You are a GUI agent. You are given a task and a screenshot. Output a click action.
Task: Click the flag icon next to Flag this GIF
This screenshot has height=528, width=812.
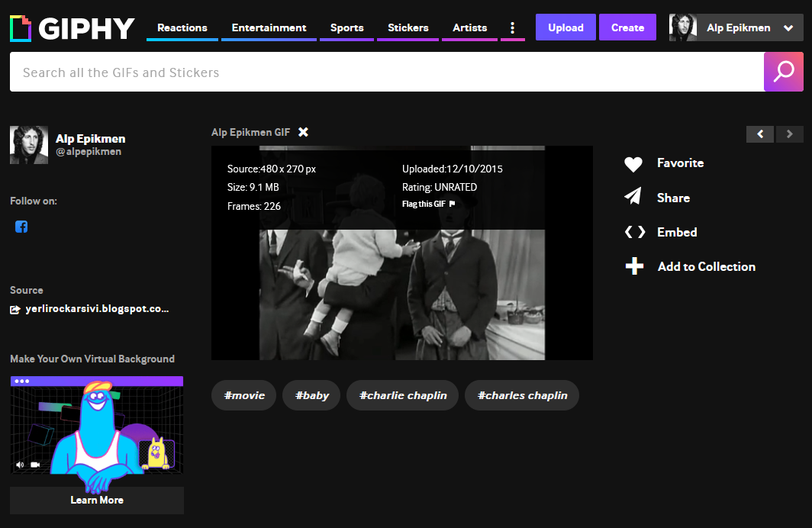[452, 204]
